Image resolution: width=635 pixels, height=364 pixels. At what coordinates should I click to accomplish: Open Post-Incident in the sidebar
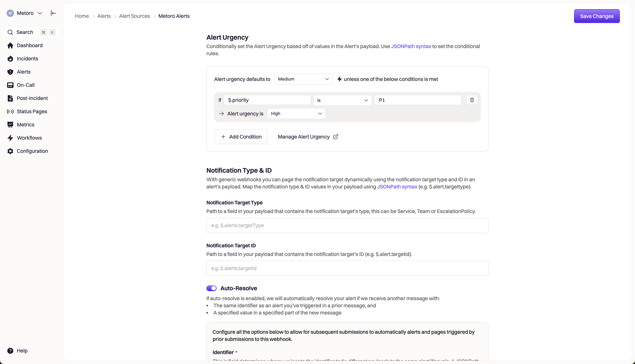(x=32, y=98)
